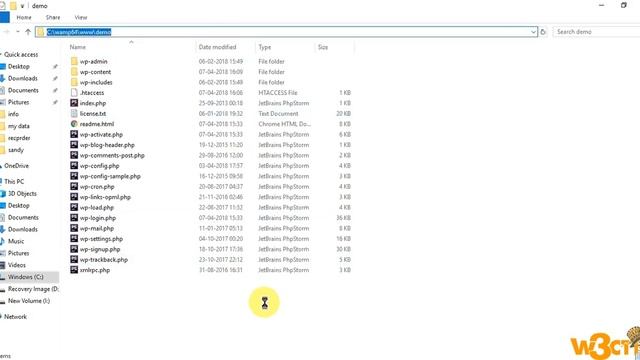Select the wp-settings.php file name

101,239
